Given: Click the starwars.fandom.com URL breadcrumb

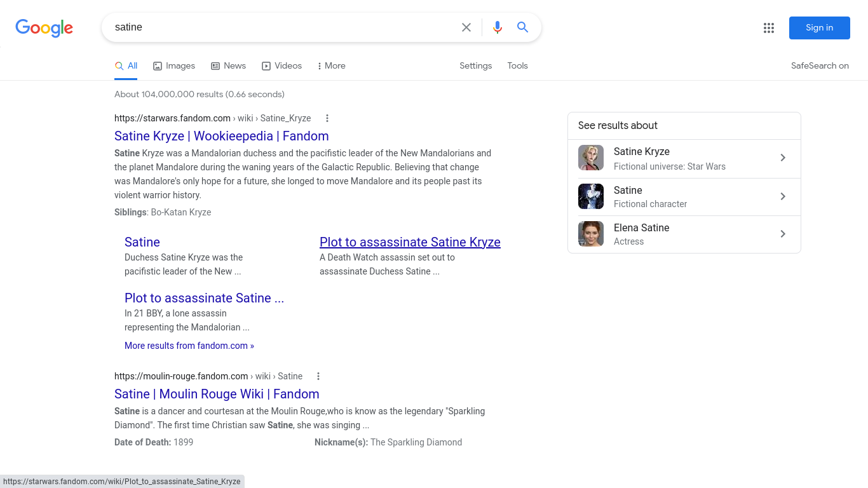Looking at the screenshot, I should 213,118.
